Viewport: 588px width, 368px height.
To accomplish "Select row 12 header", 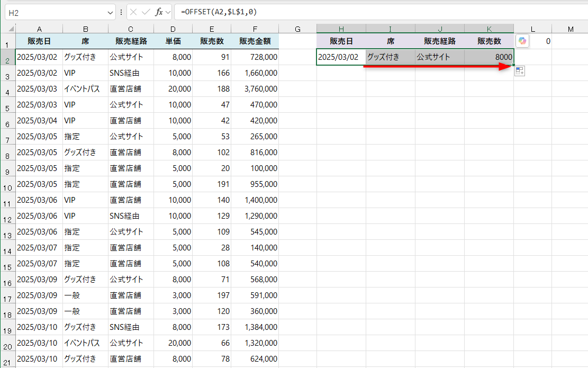I will click(x=7, y=216).
